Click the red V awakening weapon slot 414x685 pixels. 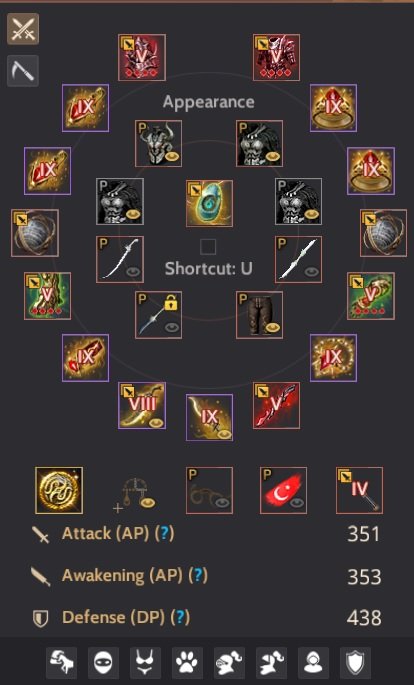point(276,405)
